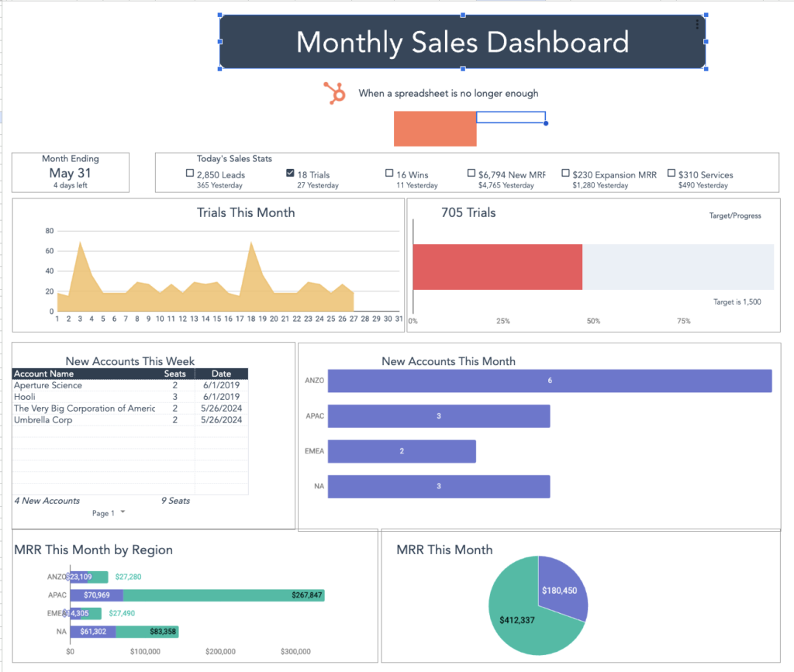Screen dimensions: 794x672
Task: Select the ANZO bar in New Accounts This Month
Action: (549, 381)
